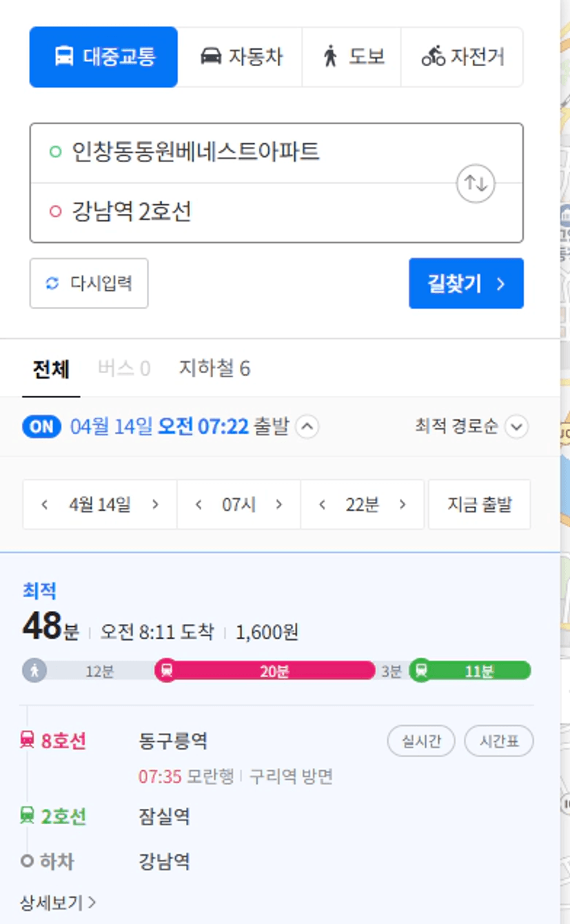This screenshot has width=570, height=924.
Task: Click the green subway segment 11분
Action: tap(470, 671)
